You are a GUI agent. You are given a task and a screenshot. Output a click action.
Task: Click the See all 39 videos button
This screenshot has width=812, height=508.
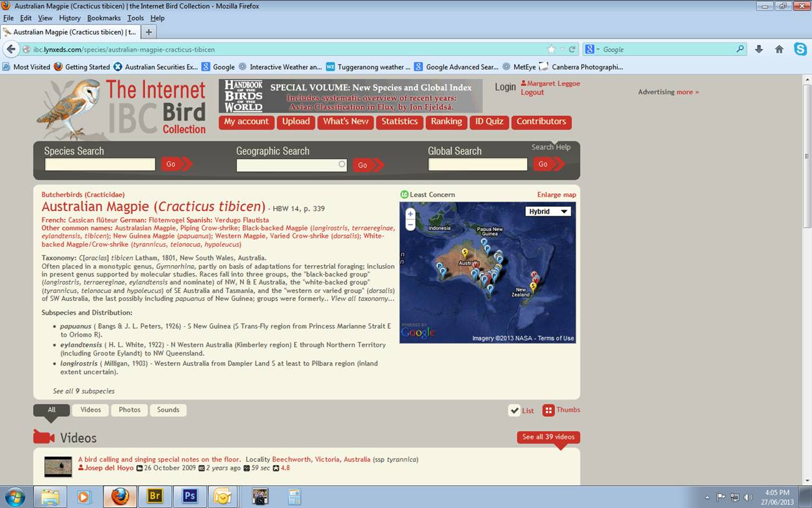click(548, 437)
